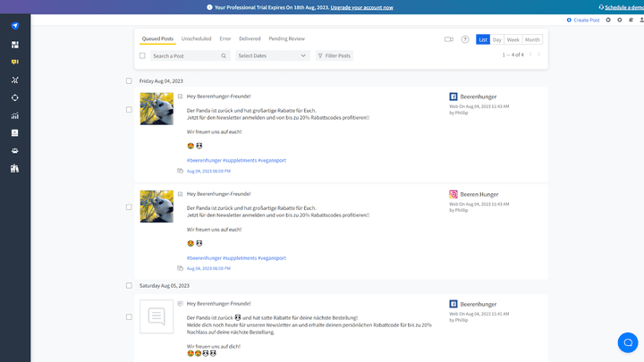Select the yellow posts icon in sidebar
Viewport: 644px width, 362px height.
click(15, 62)
